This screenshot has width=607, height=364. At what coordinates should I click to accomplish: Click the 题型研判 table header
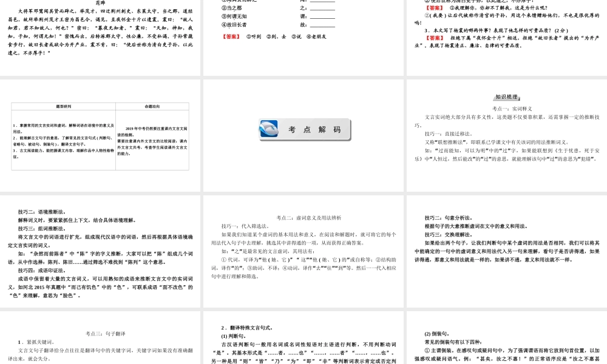pyautogui.click(x=64, y=106)
